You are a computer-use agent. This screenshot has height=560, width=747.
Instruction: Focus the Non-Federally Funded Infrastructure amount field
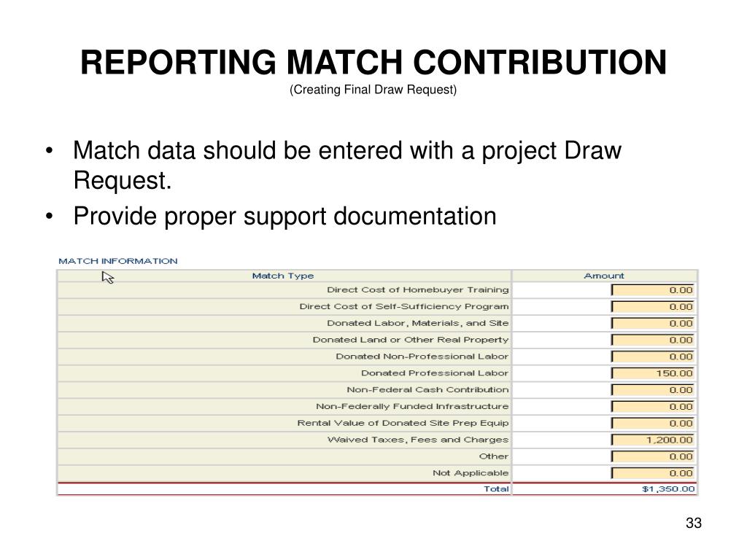point(653,407)
